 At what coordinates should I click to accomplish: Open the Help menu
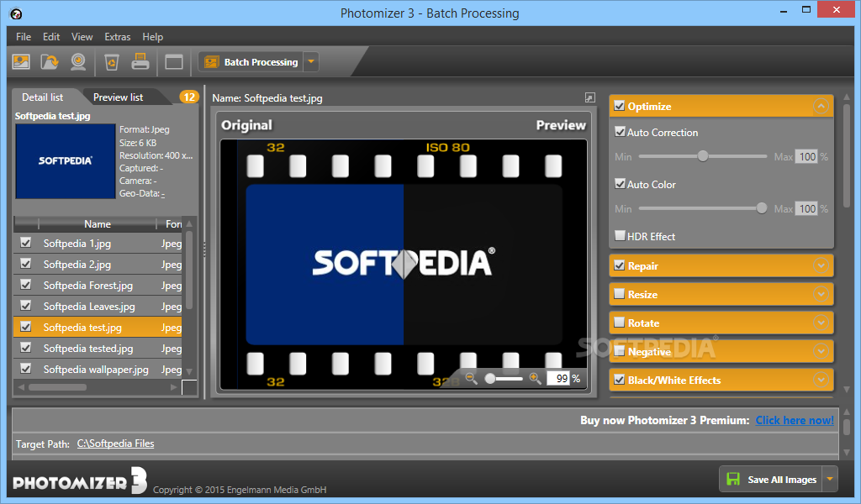pos(153,37)
